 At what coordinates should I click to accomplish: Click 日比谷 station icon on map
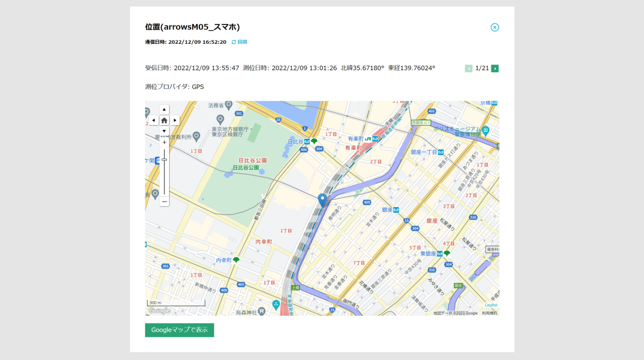(x=307, y=142)
